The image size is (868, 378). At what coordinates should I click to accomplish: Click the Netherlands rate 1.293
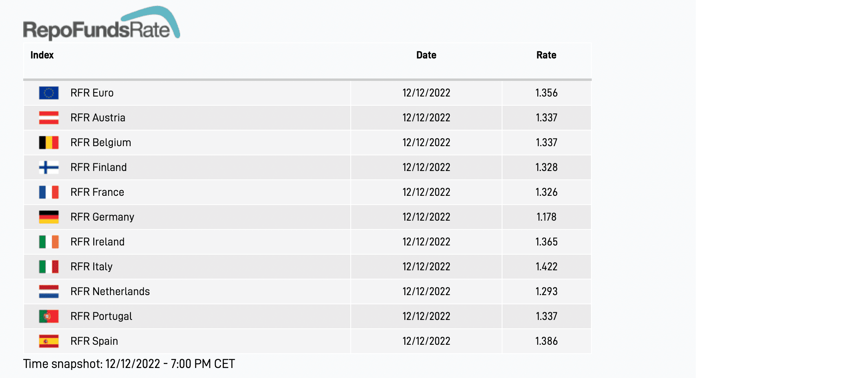[547, 292]
